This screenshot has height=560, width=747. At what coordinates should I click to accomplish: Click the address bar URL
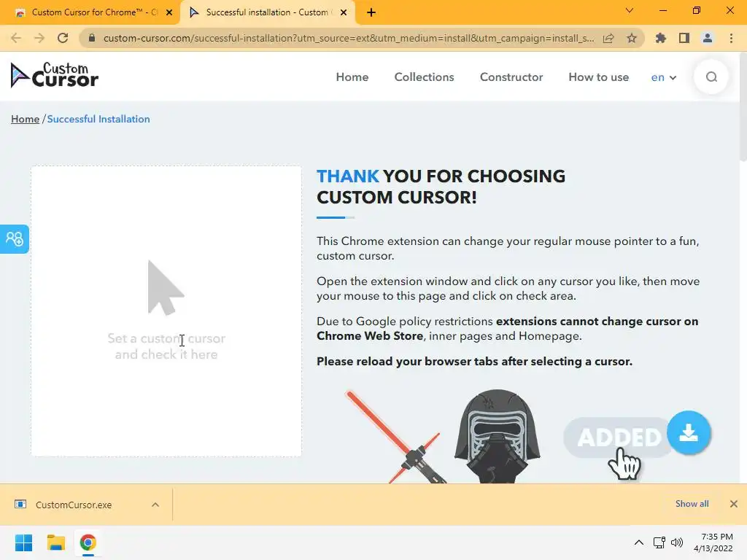tap(349, 38)
